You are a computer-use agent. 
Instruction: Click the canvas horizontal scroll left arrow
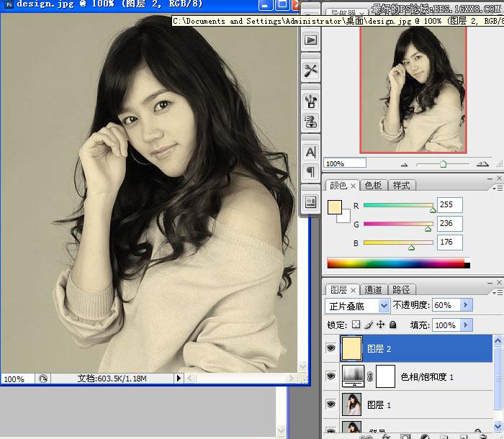tap(190, 379)
